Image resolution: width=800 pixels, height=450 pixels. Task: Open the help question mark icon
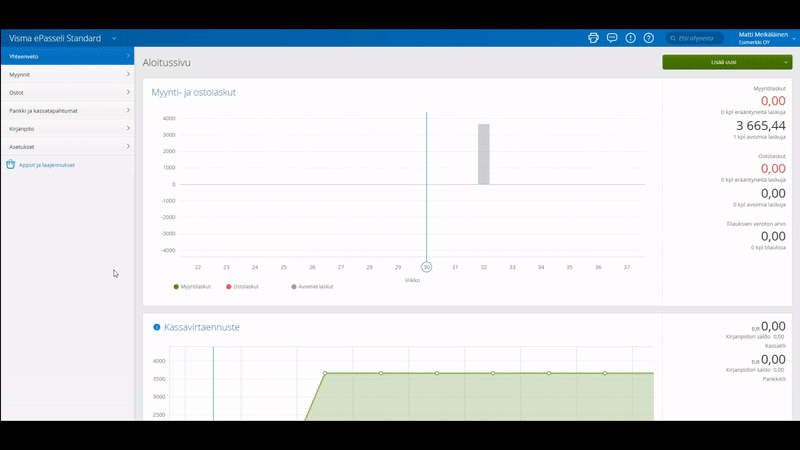click(648, 38)
